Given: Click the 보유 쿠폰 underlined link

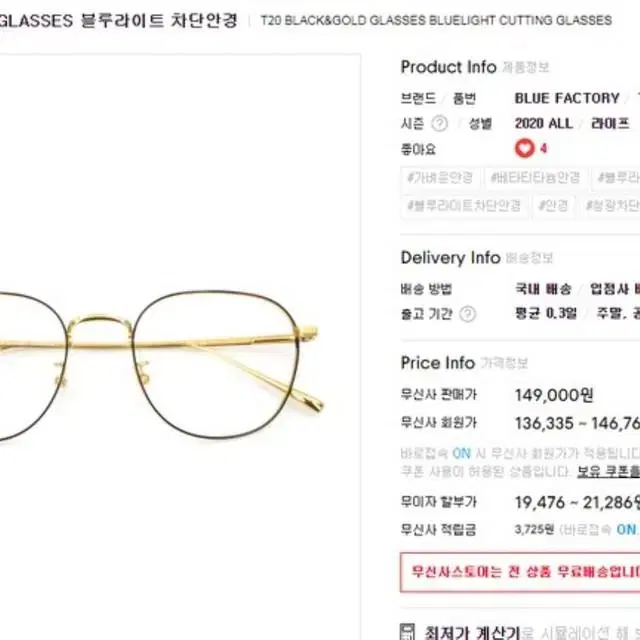Looking at the screenshot, I should click(x=608, y=472).
